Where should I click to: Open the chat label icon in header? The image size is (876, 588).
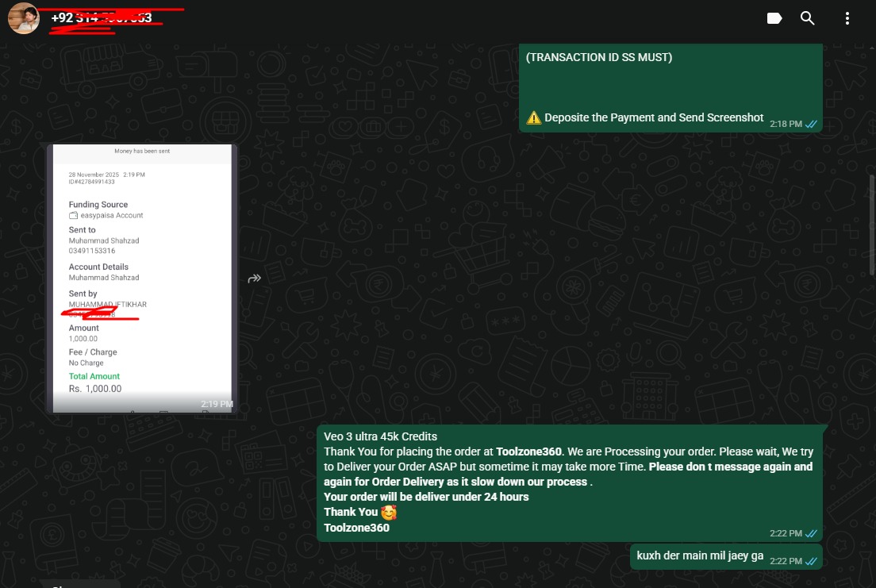pos(774,18)
